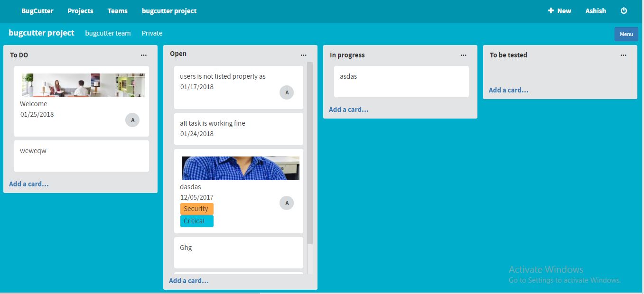Viewport: 644px width, 294px height.
Task: Click the Open list vertical scrollbar
Action: tap(310, 154)
